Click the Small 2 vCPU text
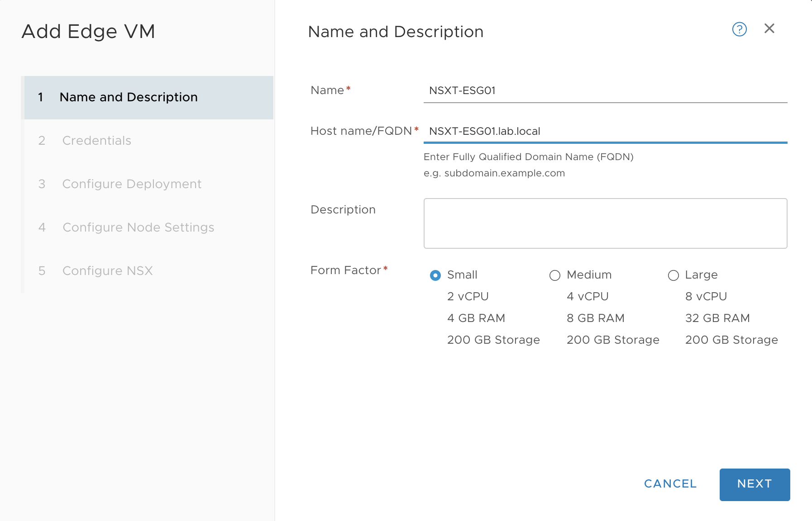812x521 pixels. (468, 297)
